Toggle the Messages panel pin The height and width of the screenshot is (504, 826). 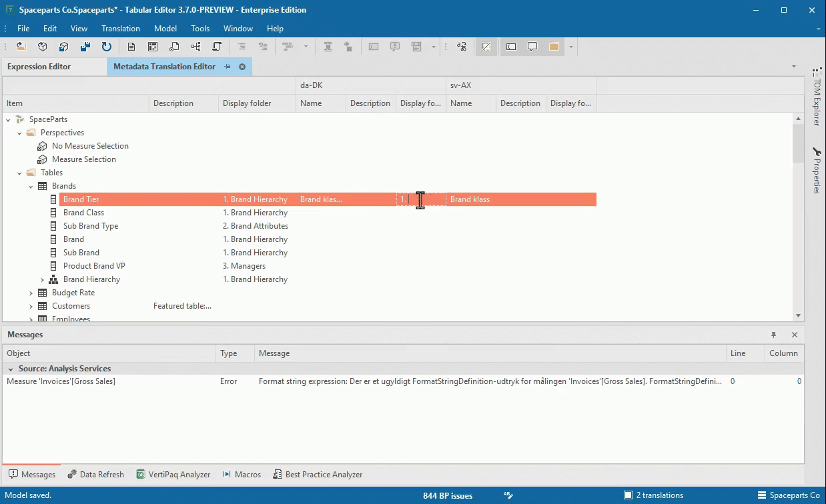click(x=774, y=335)
